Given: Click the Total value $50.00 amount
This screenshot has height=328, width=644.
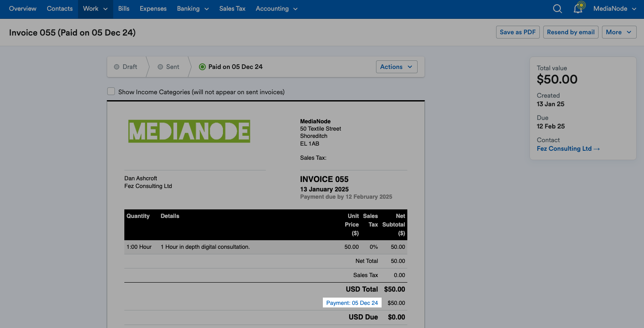Looking at the screenshot, I should (557, 79).
